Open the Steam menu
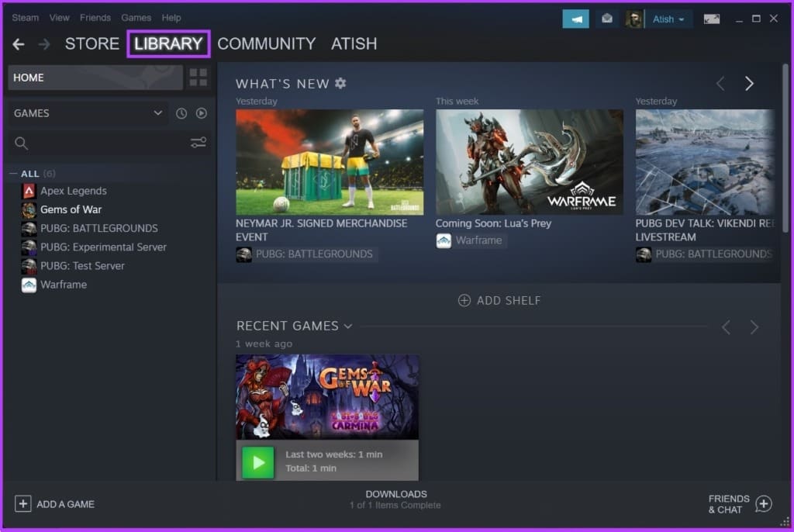The image size is (794, 532). [26, 18]
